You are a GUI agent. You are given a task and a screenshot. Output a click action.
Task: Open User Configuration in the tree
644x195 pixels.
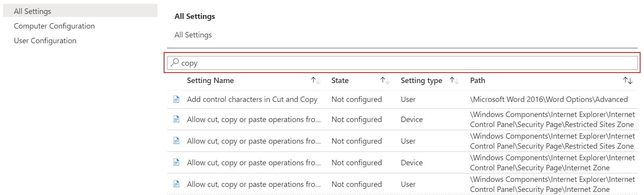45,41
